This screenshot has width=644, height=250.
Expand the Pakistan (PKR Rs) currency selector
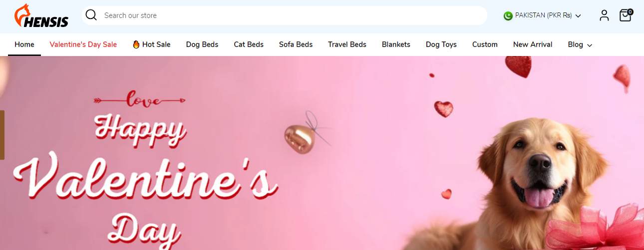(542, 15)
